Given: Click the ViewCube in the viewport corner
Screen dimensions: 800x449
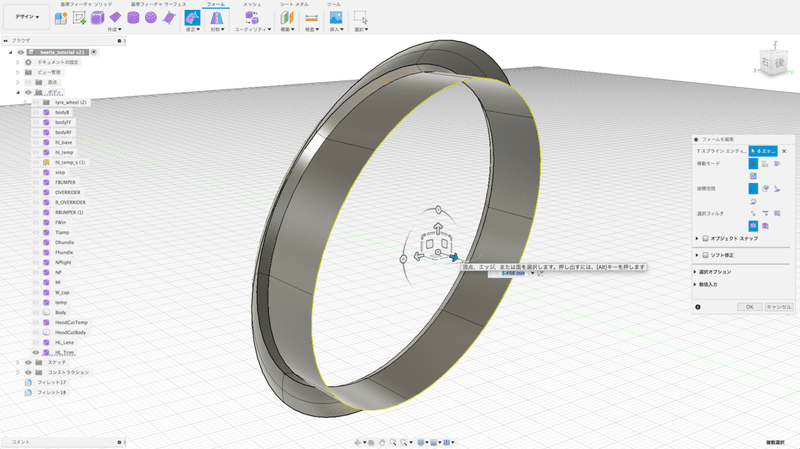Looking at the screenshot, I should 772,62.
